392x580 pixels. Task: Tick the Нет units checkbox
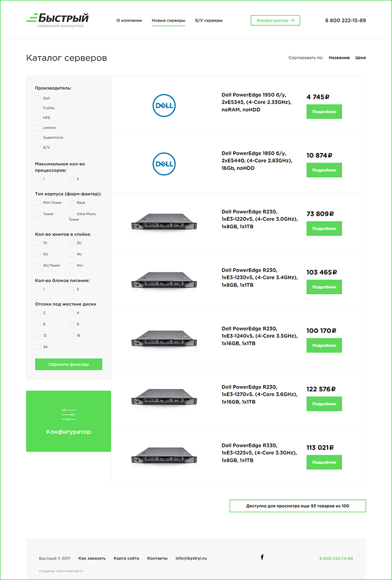coord(71,266)
